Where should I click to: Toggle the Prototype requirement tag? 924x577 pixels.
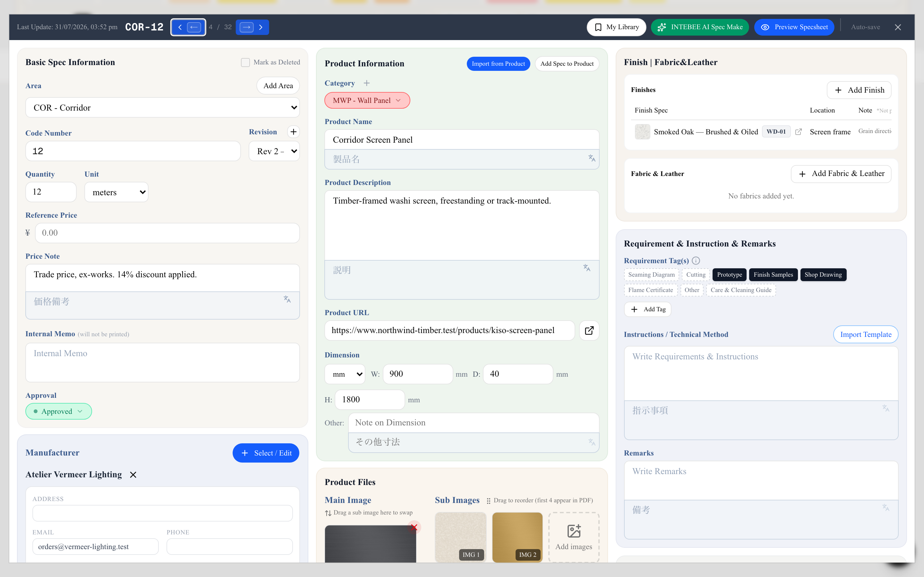(729, 275)
